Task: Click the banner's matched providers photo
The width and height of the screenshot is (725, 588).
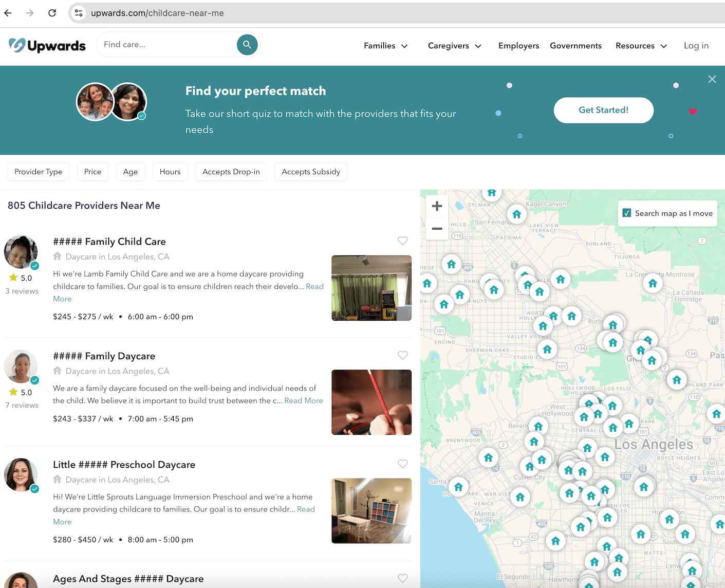Action: 111,102
